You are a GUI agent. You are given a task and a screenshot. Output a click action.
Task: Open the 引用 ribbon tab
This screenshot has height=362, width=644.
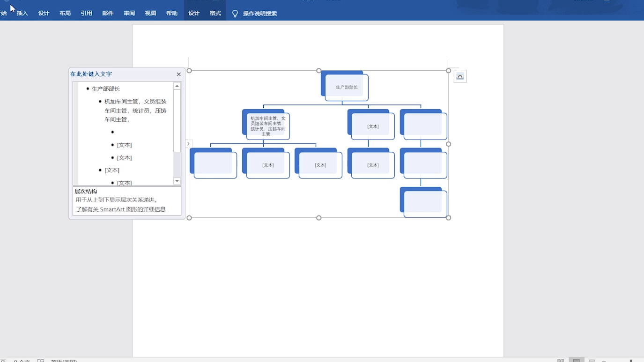click(86, 14)
